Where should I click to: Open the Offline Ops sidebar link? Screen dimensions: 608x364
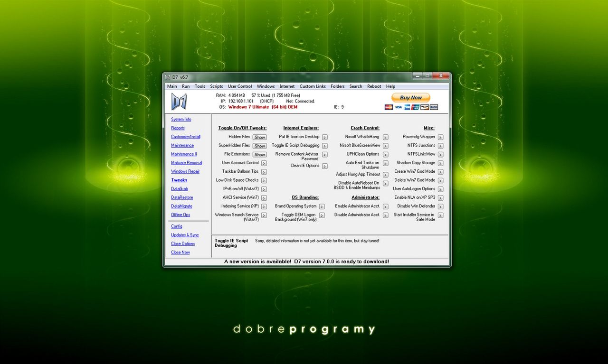click(180, 215)
